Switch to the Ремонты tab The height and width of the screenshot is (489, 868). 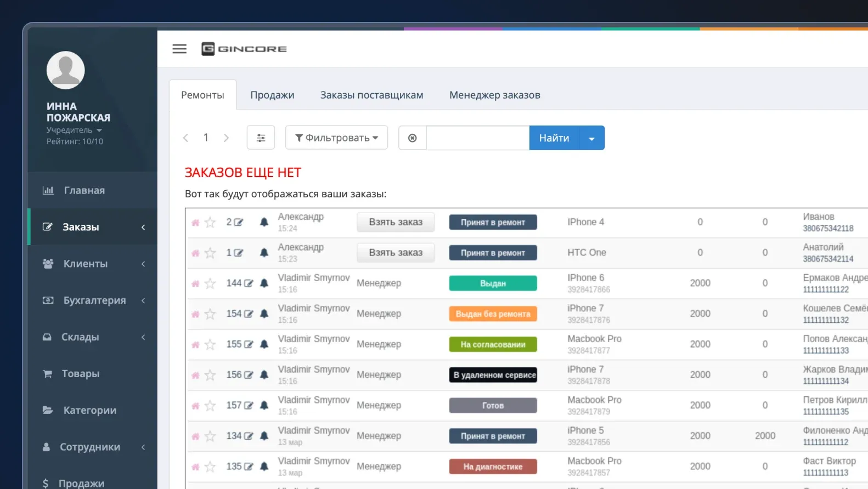(x=202, y=95)
